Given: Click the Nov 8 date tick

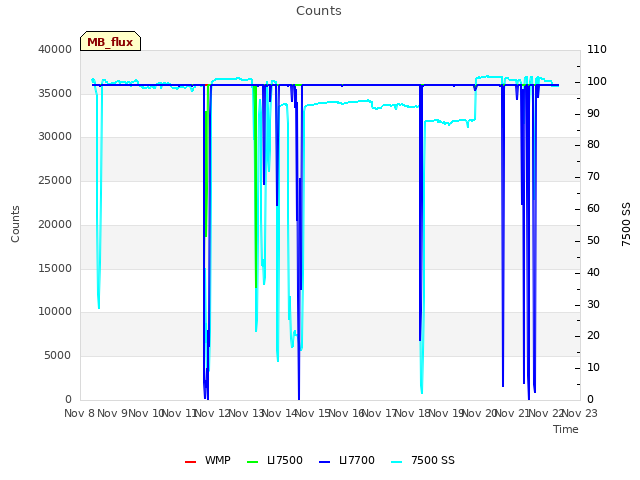Looking at the screenshot, I should pos(80,414).
